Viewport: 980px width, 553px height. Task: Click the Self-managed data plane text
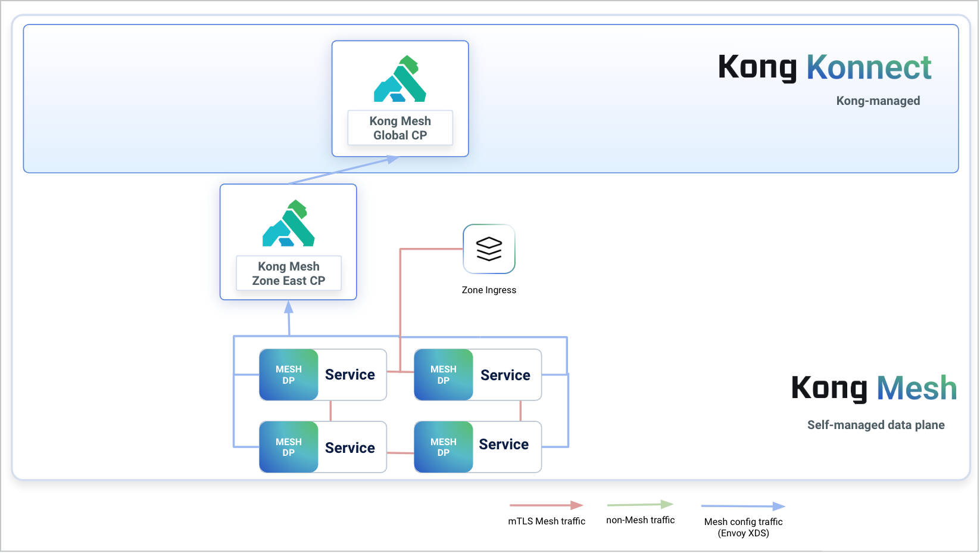tap(876, 425)
